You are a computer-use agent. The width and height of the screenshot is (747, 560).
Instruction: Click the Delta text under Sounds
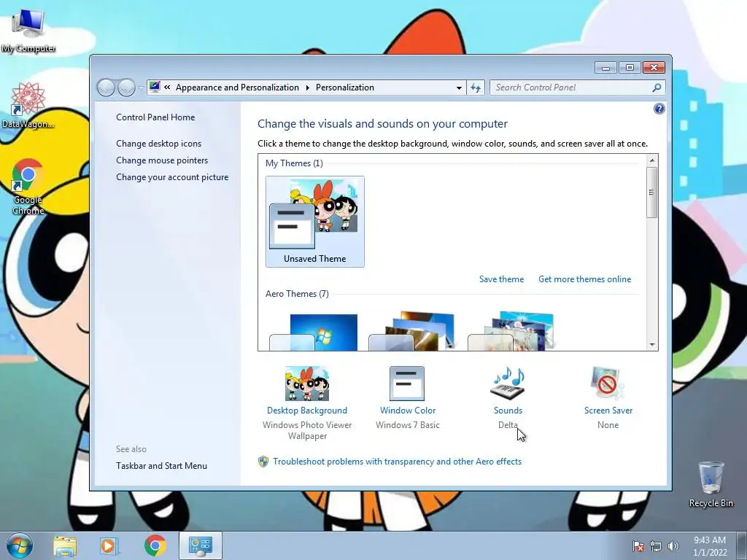508,425
